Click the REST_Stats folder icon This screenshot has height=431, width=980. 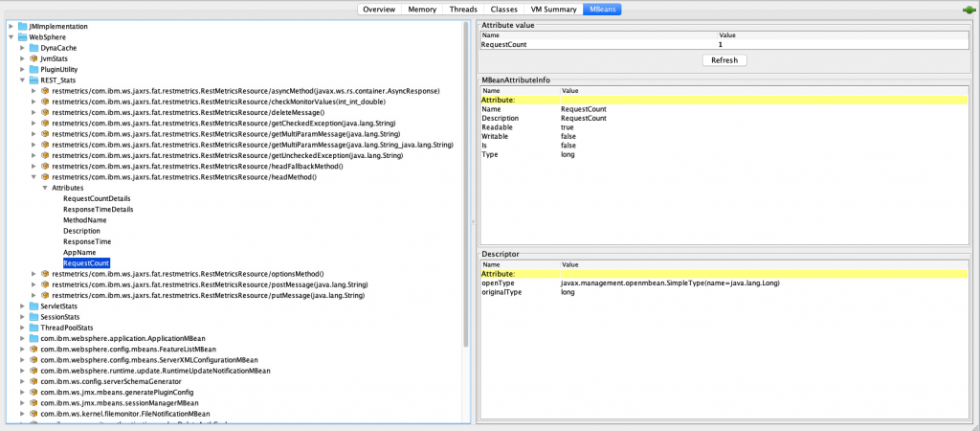click(33, 80)
